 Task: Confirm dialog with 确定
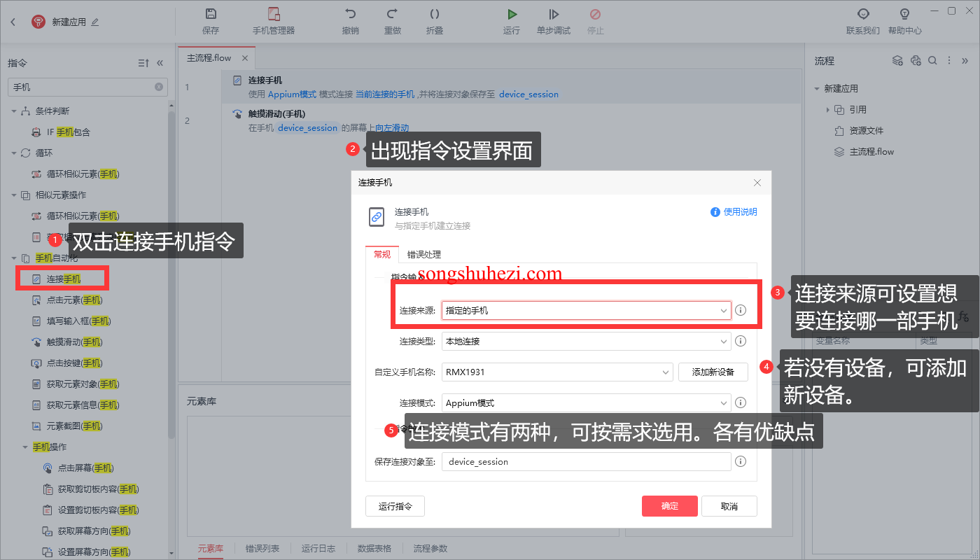670,506
